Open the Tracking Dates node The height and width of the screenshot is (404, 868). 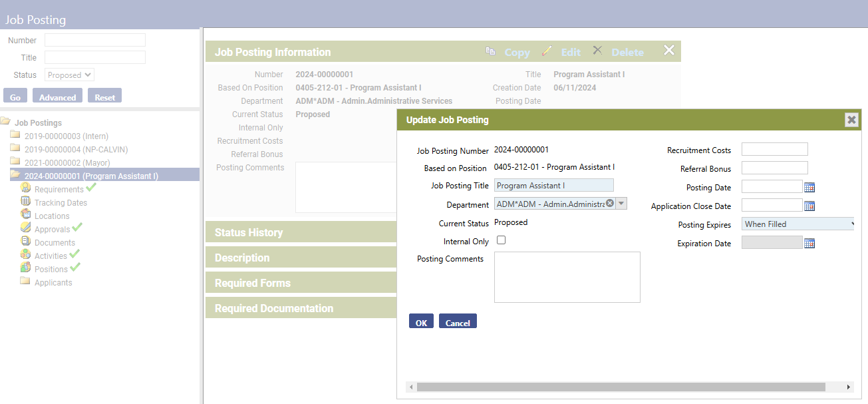(61, 203)
